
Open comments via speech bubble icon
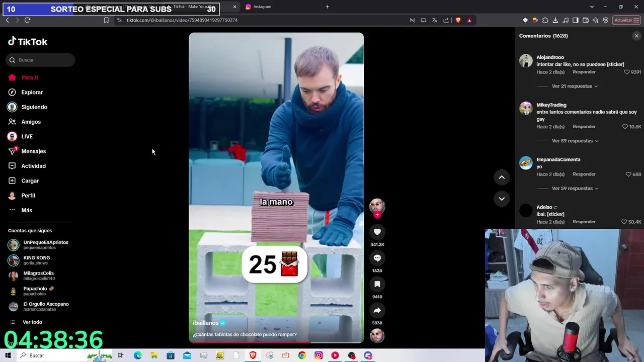pyautogui.click(x=377, y=258)
